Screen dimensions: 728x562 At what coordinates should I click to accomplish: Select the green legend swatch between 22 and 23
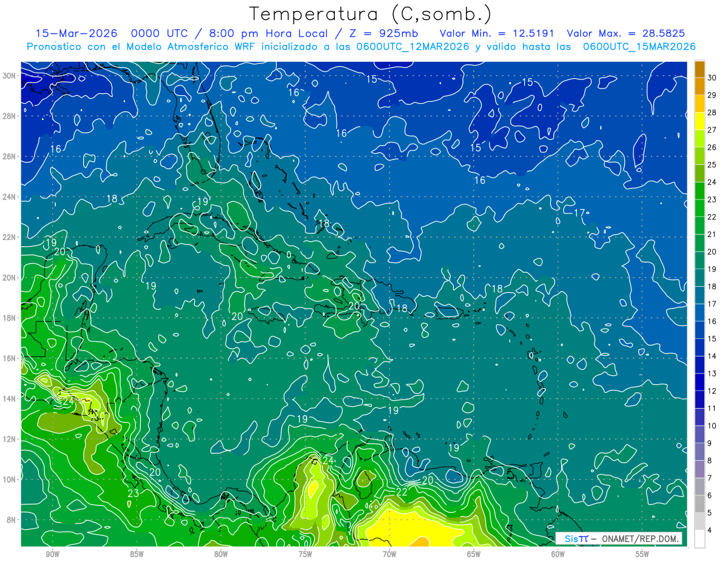[699, 208]
